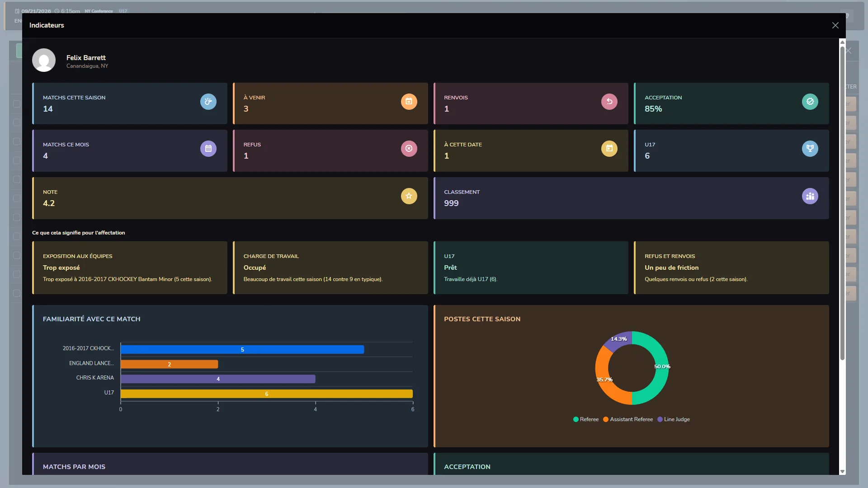The height and width of the screenshot is (488, 868).
Task: Click the À cette date calendar icon
Action: click(x=609, y=149)
